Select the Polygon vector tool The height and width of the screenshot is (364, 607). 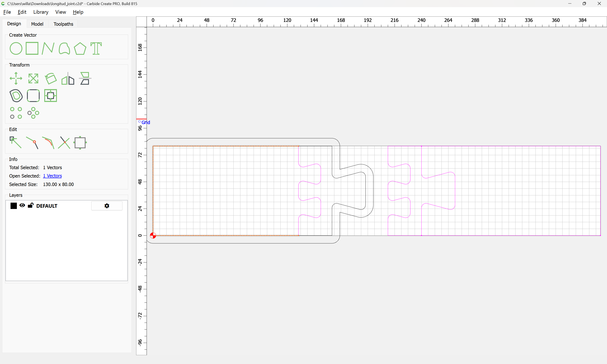point(80,48)
